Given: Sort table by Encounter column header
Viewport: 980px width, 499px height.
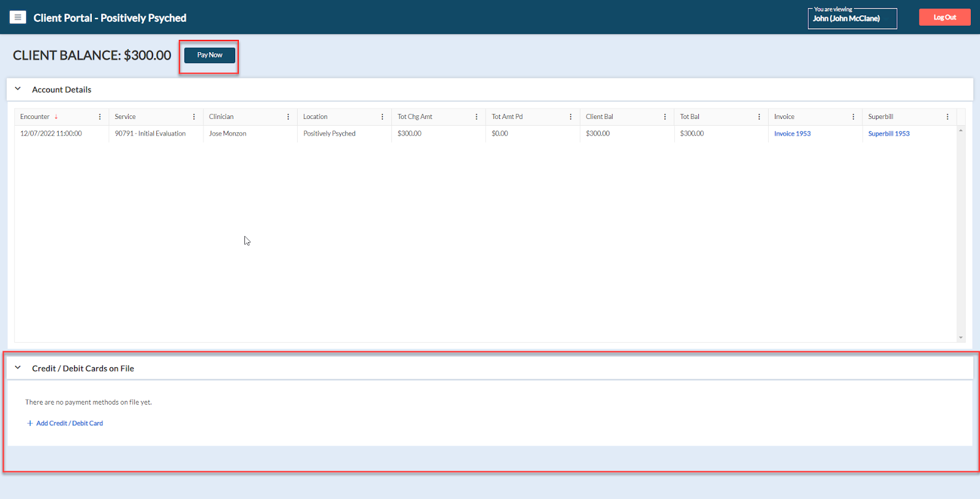Looking at the screenshot, I should click(35, 116).
